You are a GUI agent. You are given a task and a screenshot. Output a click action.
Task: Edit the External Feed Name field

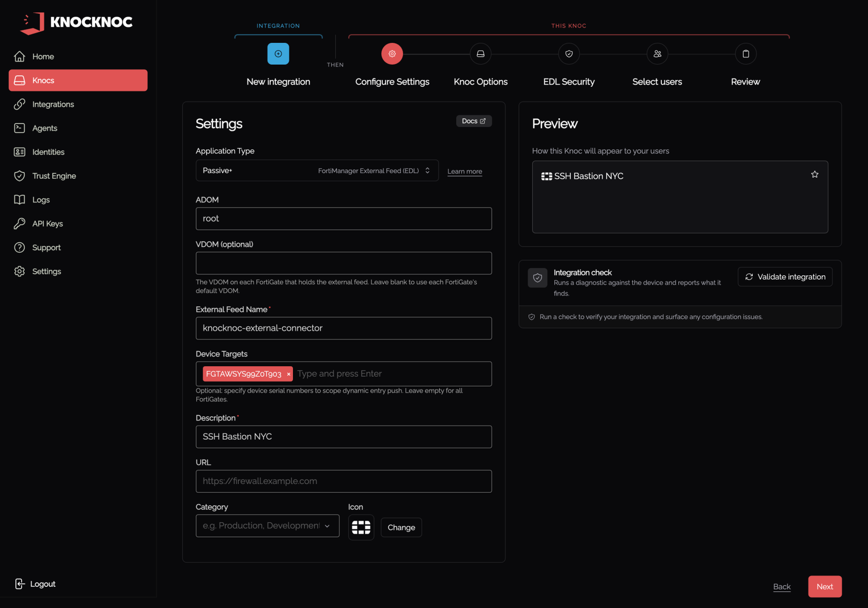344,328
